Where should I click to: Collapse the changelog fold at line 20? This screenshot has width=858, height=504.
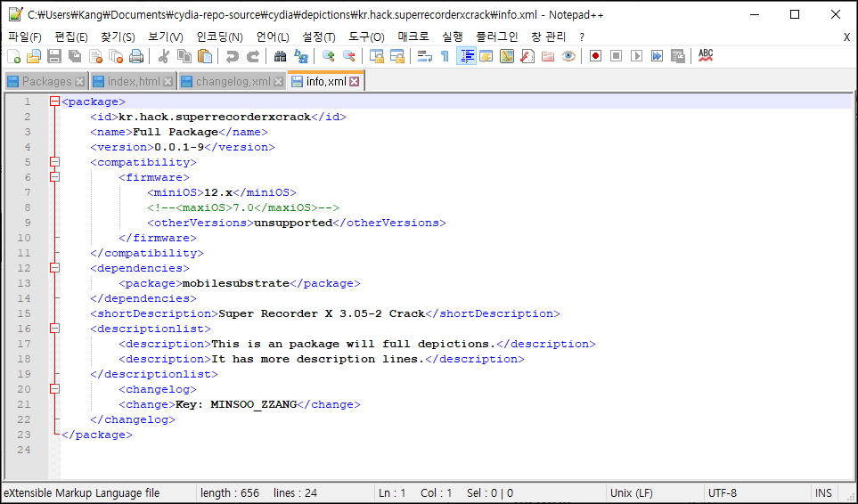coord(54,389)
